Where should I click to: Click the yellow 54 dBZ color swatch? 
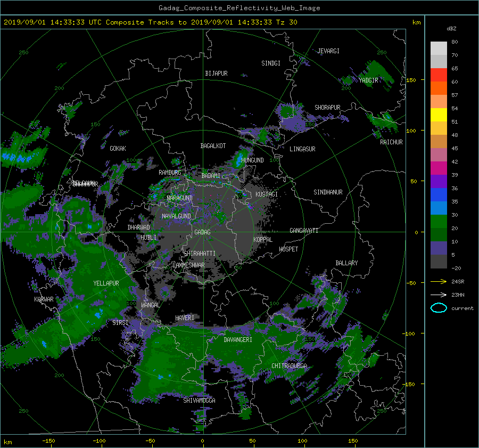tap(439, 115)
